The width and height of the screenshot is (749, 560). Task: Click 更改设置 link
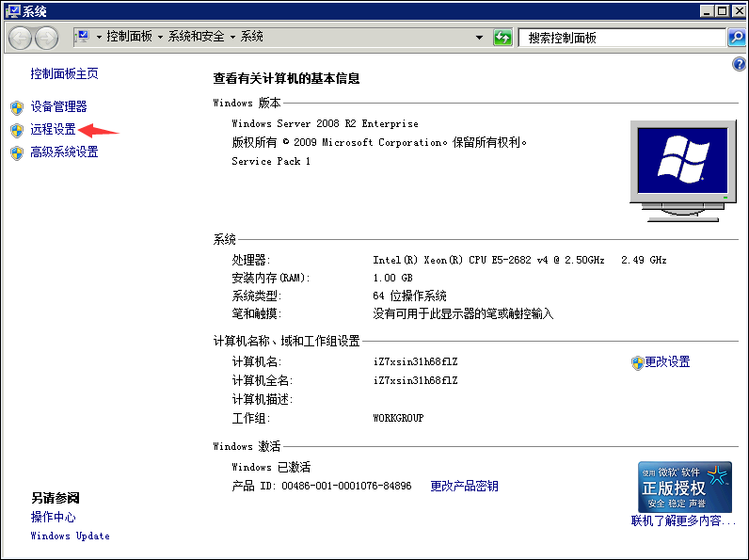point(667,362)
